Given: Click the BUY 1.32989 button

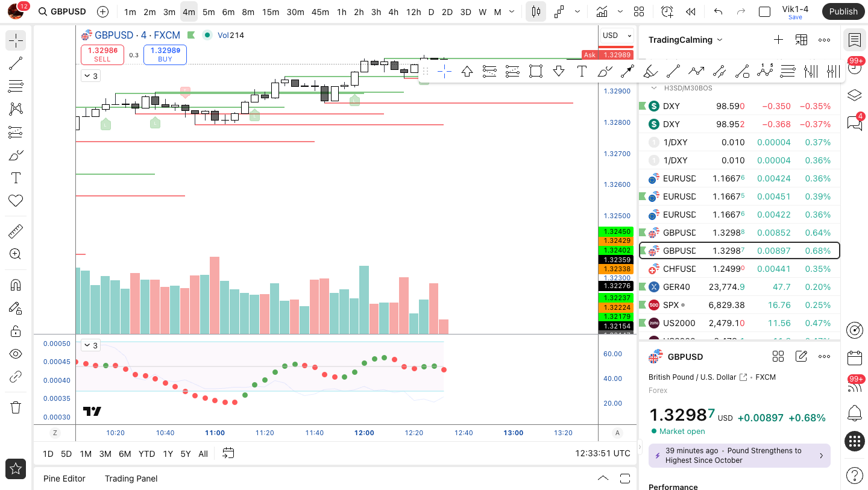Looking at the screenshot, I should (x=165, y=54).
